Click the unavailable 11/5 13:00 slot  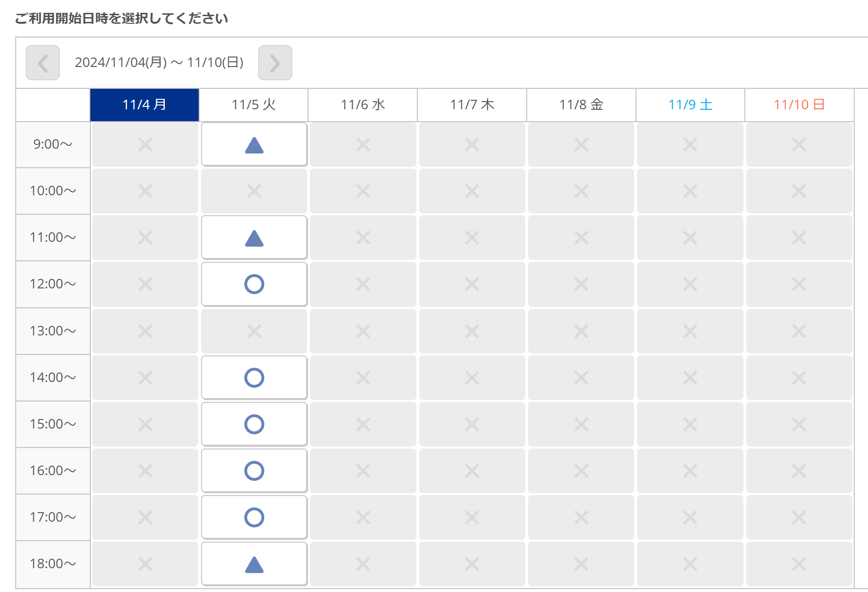[254, 331]
